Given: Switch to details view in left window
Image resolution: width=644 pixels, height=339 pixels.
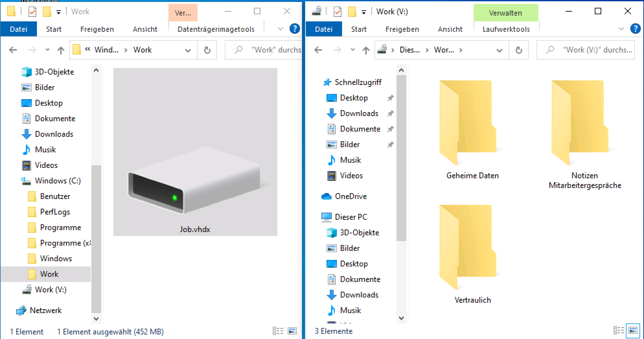Looking at the screenshot, I should pyautogui.click(x=278, y=331).
